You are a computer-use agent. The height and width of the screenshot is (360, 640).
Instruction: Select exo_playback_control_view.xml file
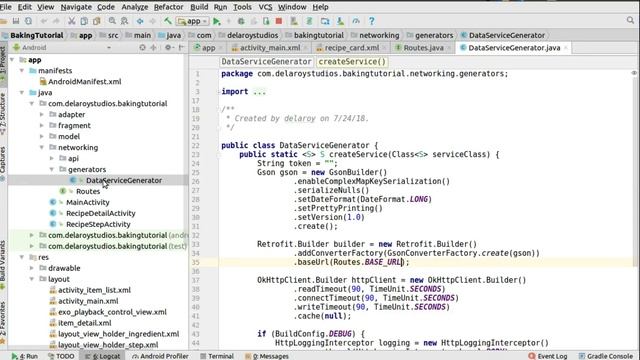click(112, 312)
